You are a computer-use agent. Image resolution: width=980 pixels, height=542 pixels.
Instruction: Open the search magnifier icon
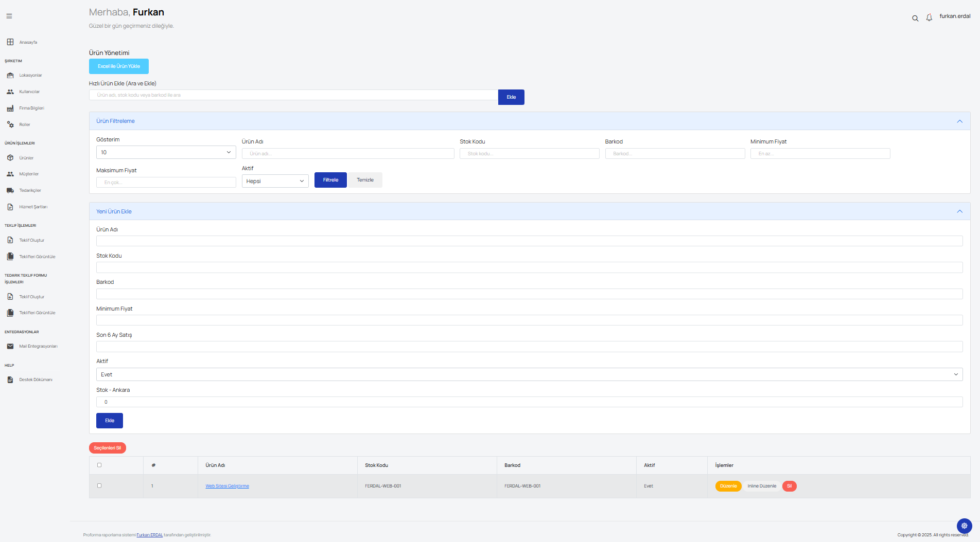pos(915,18)
